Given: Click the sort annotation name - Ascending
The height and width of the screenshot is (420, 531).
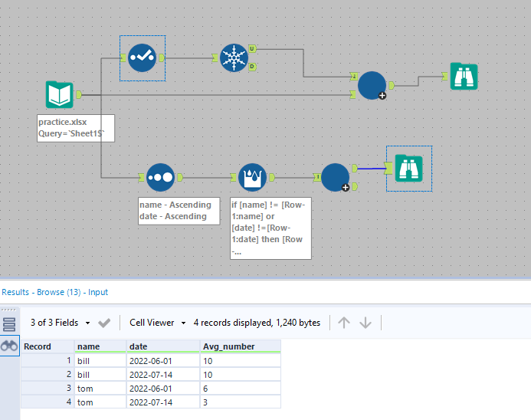Looking at the screenshot, I should tap(175, 205).
